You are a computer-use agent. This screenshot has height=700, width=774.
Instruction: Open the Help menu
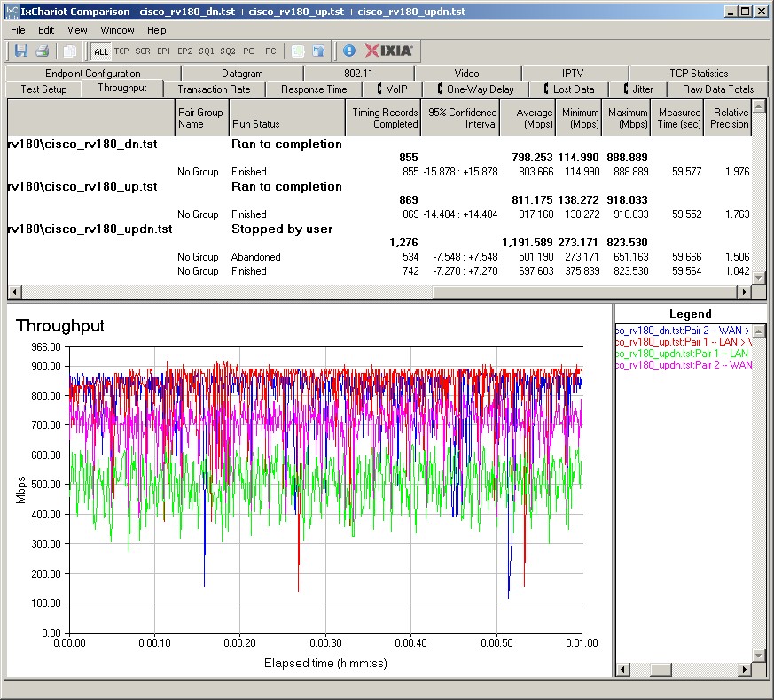[x=156, y=30]
